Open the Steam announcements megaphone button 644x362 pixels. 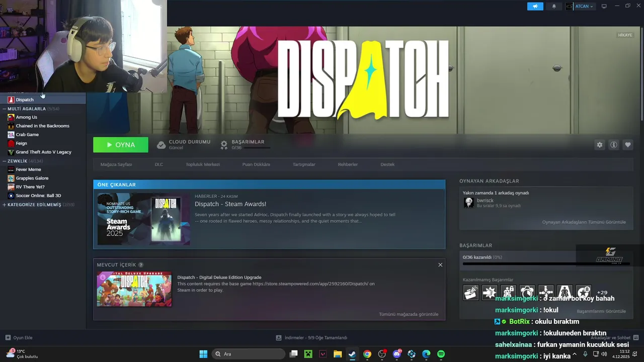coord(535,7)
